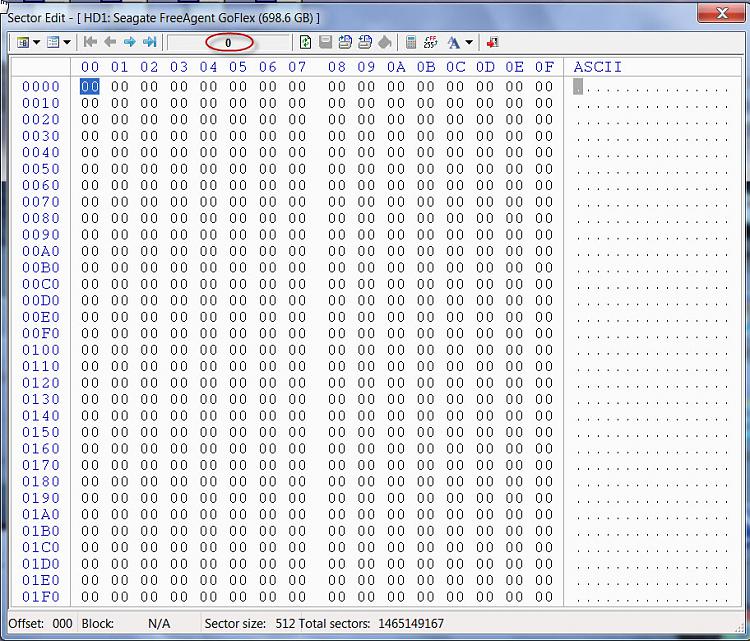Select the byte in row 0140 under column 07

[297, 416]
